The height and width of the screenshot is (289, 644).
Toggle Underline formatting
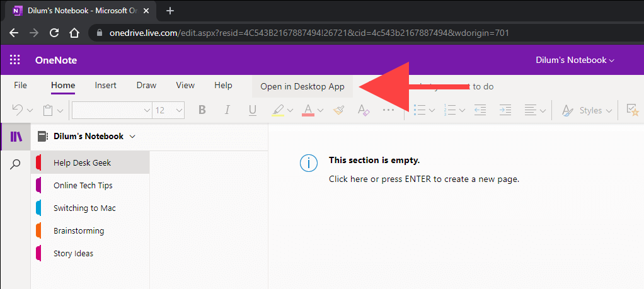pos(253,110)
